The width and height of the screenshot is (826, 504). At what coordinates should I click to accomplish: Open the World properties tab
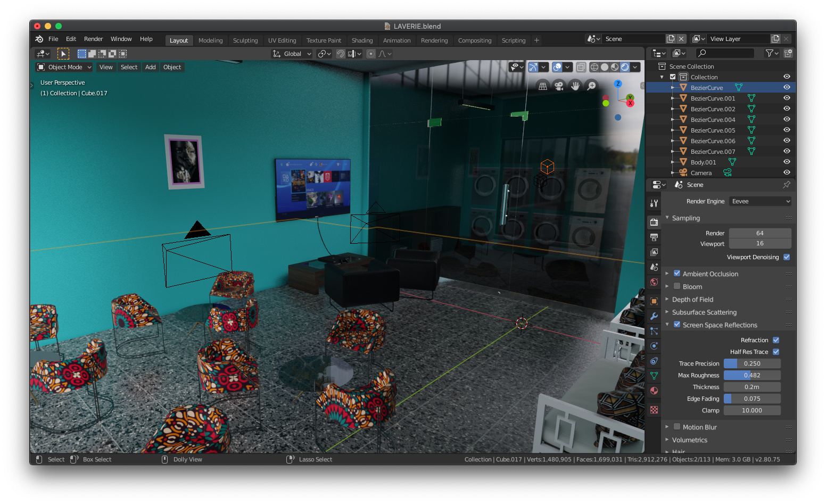(654, 282)
